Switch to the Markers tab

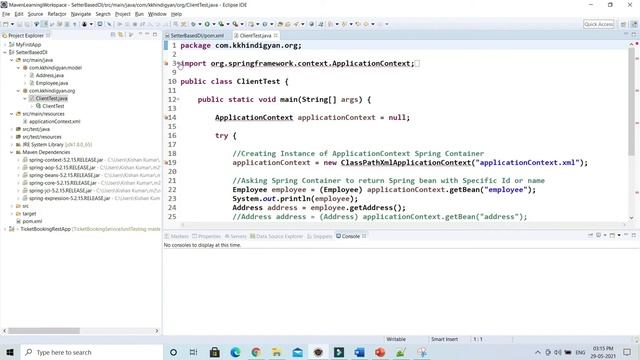tap(176, 236)
